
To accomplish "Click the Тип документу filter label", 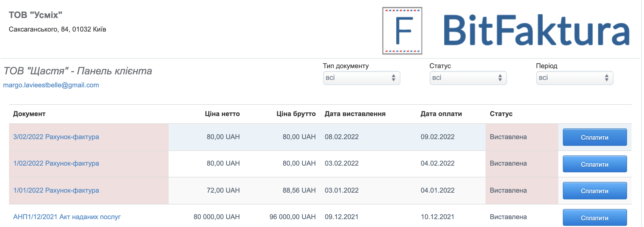I will pyautogui.click(x=346, y=66).
